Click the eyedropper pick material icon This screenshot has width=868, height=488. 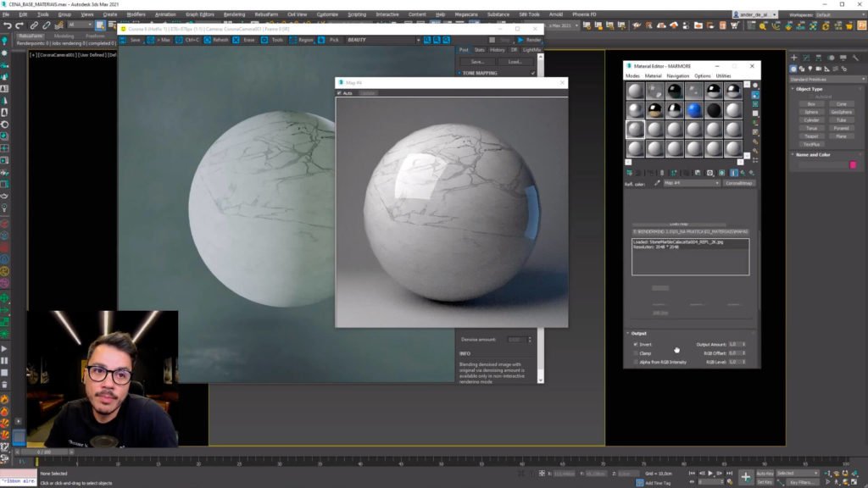(657, 183)
